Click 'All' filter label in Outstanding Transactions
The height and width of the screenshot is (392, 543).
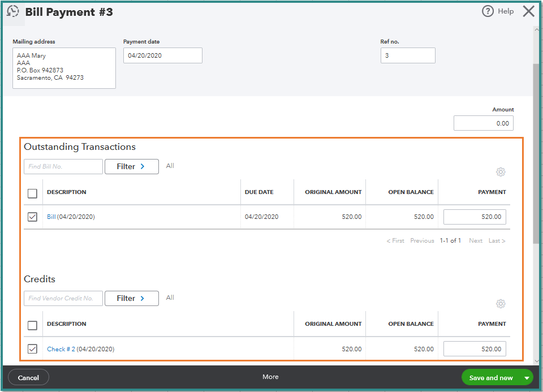pos(170,166)
